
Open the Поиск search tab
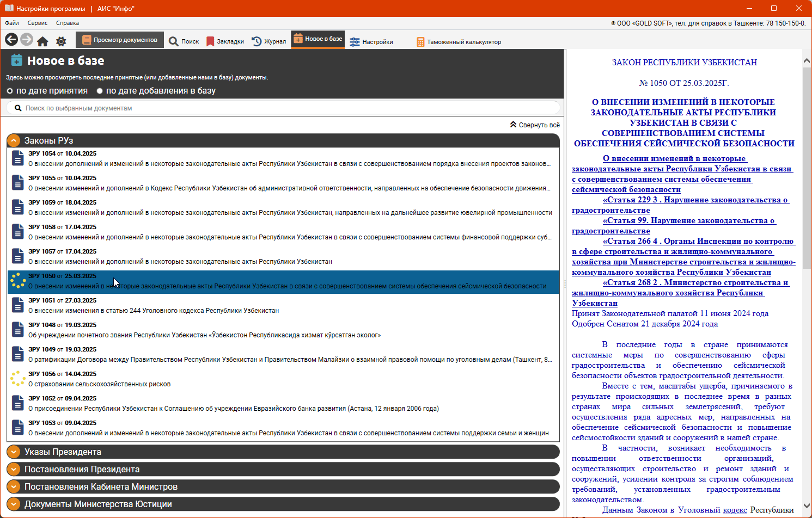pos(184,41)
